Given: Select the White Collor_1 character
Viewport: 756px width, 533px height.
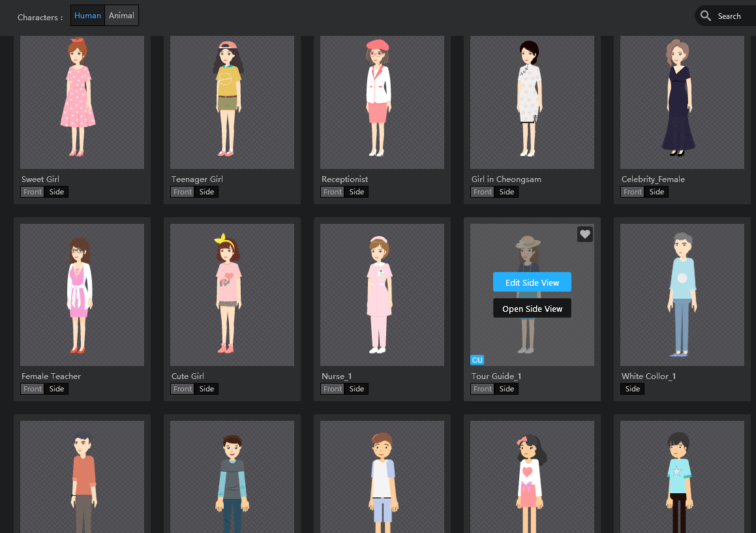Looking at the screenshot, I should [x=682, y=294].
